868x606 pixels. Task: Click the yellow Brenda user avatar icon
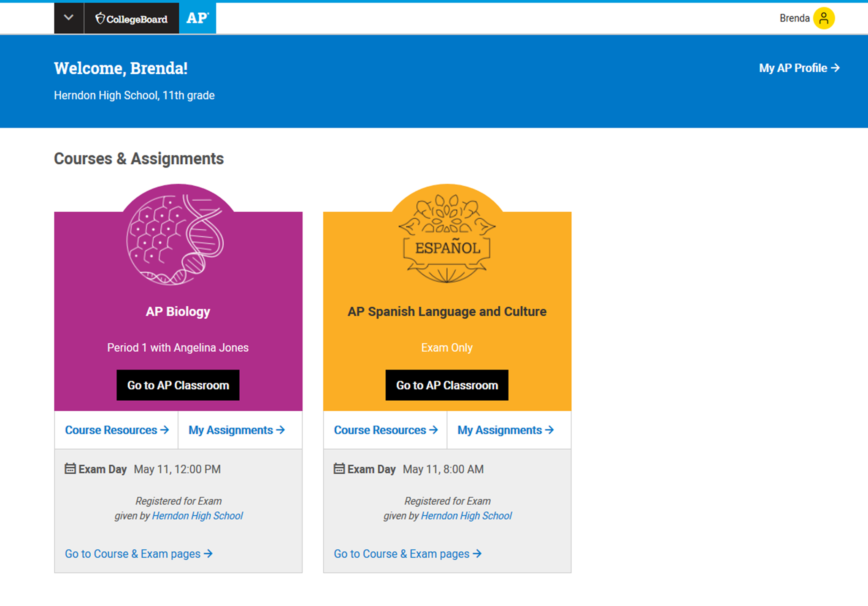coord(824,19)
